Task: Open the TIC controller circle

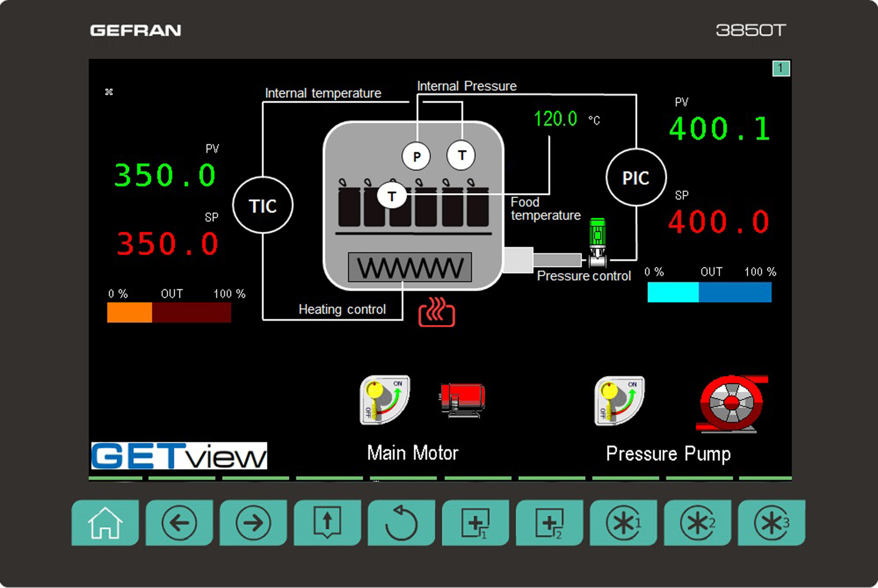Action: point(262,205)
